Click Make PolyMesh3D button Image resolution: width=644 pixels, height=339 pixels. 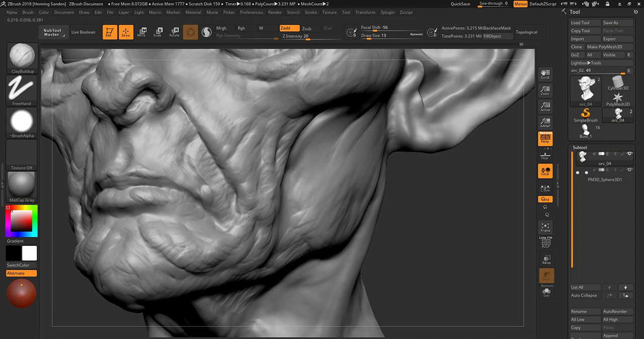point(604,47)
